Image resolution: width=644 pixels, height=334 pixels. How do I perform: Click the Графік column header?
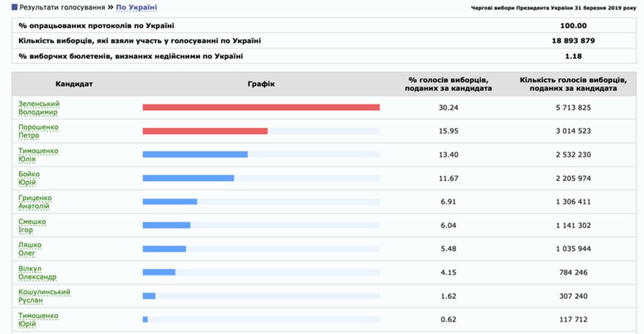coord(261,84)
